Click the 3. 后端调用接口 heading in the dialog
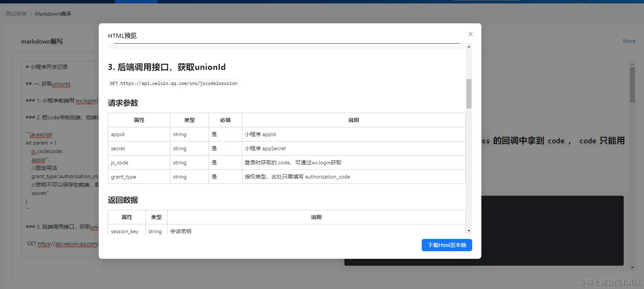 pyautogui.click(x=167, y=67)
